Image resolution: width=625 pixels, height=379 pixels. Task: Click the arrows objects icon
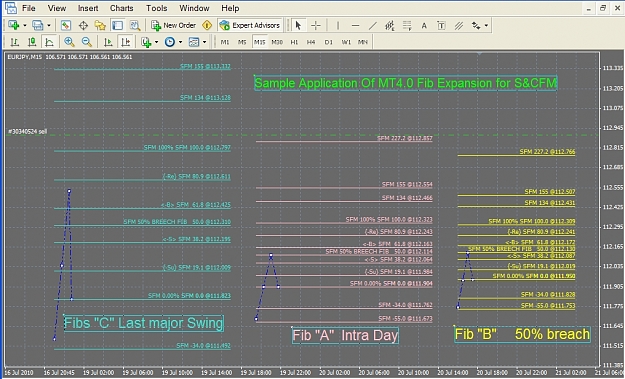pos(476,26)
